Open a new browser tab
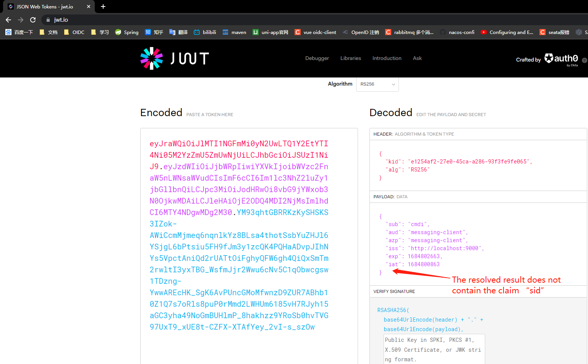 [x=103, y=6]
